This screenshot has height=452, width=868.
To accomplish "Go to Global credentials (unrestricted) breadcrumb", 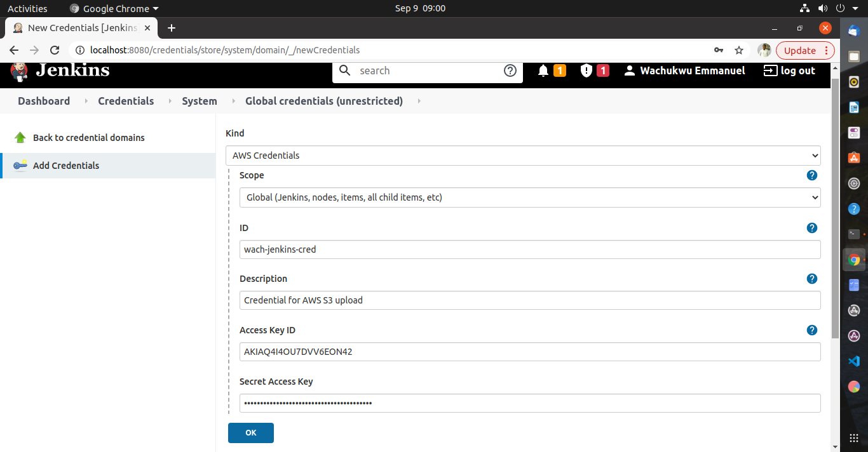I will (x=324, y=101).
